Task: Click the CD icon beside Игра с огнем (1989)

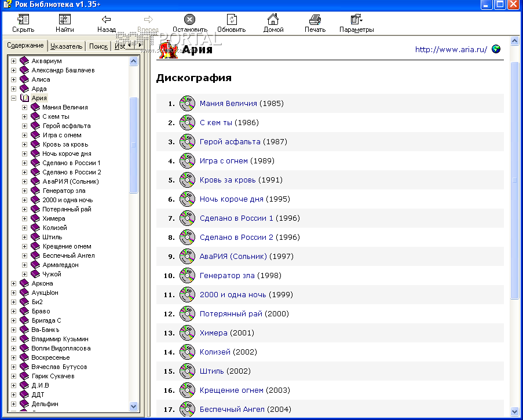Action: tap(187, 161)
